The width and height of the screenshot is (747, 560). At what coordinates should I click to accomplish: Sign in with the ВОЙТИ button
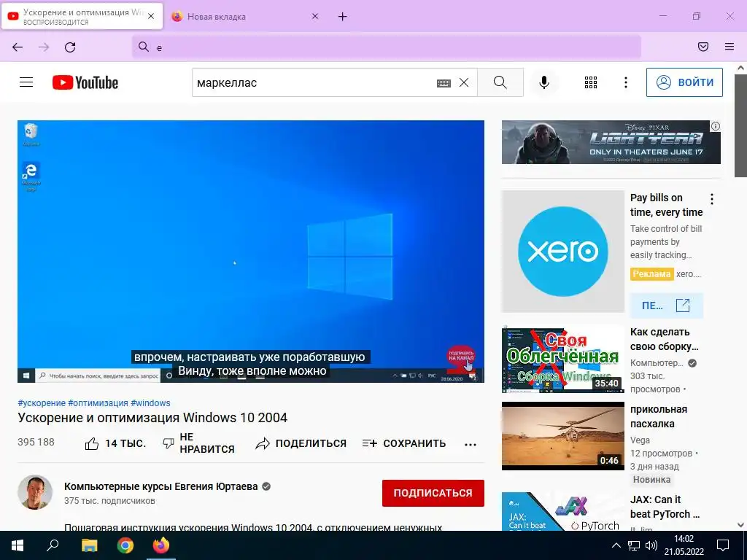pos(684,82)
